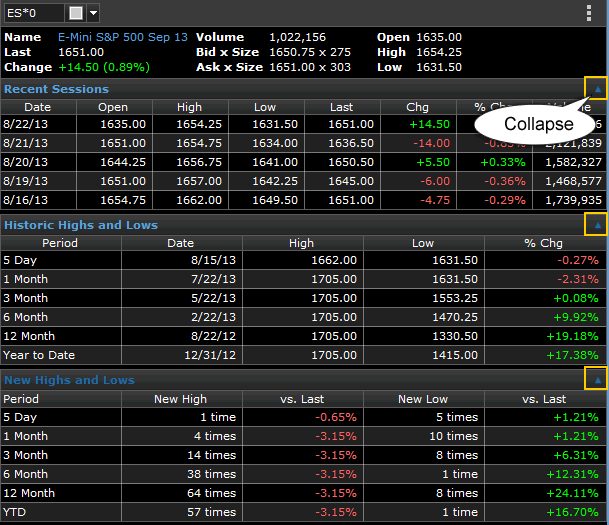This screenshot has height=525, width=609.
Task: Click the Period header in Historic Highs and Lows
Action: coord(60,243)
